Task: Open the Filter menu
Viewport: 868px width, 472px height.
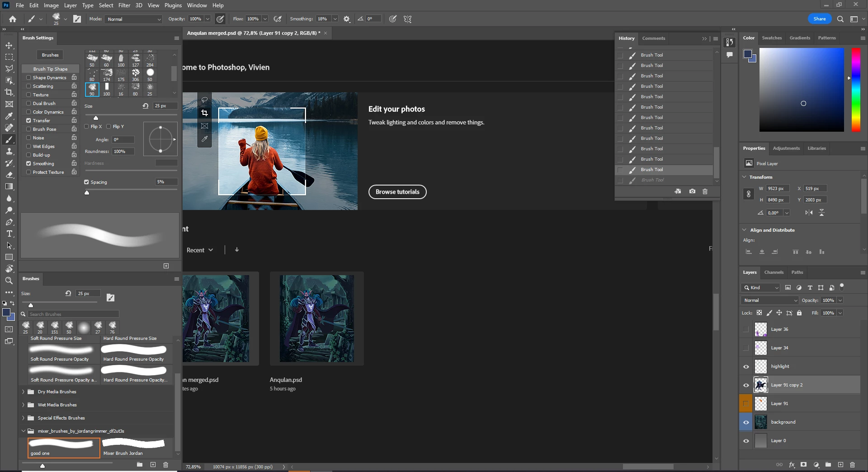Action: coord(124,5)
